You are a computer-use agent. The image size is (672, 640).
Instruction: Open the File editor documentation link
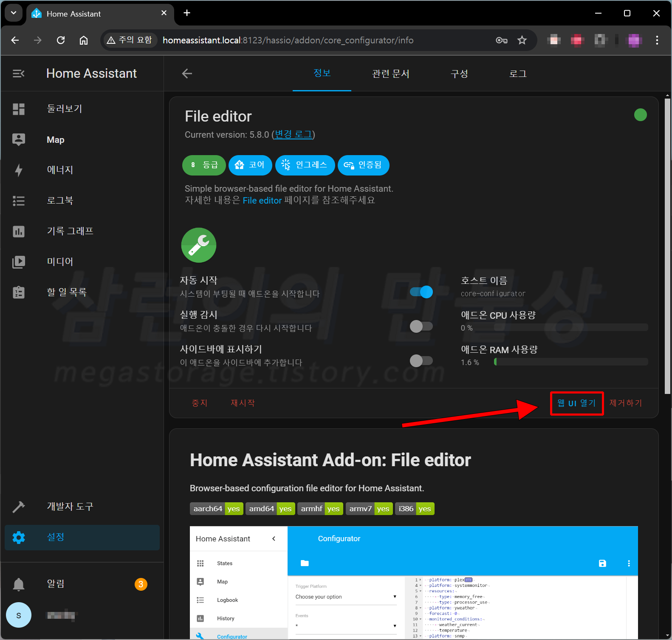click(x=262, y=201)
